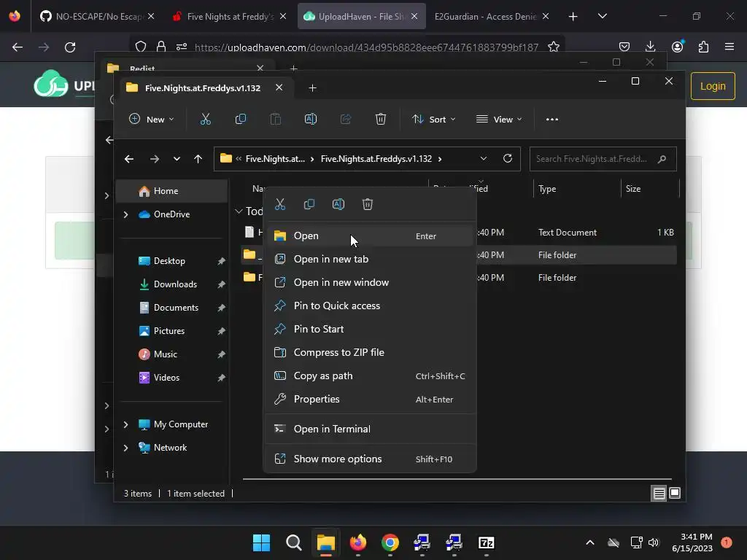Screen dimensions: 747x560
Task: Click the Copy icon in Explorer toolbar
Action: (241, 119)
